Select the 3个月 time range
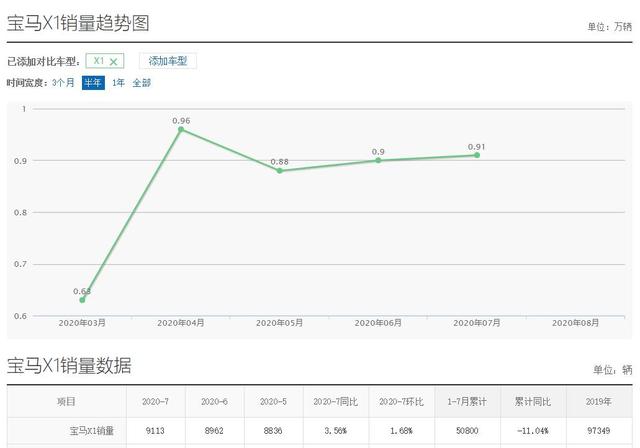This screenshot has height=448, width=640. point(63,83)
